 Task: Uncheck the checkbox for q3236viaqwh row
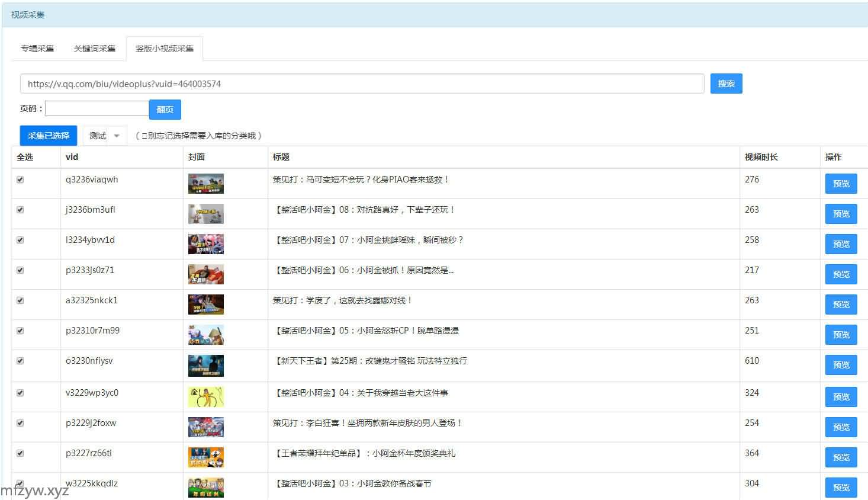point(20,180)
